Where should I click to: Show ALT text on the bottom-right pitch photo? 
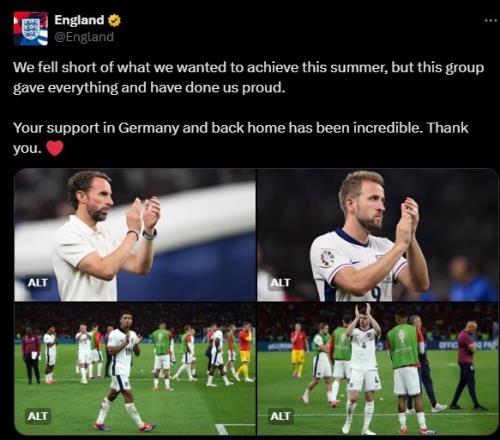pyautogui.click(x=280, y=416)
